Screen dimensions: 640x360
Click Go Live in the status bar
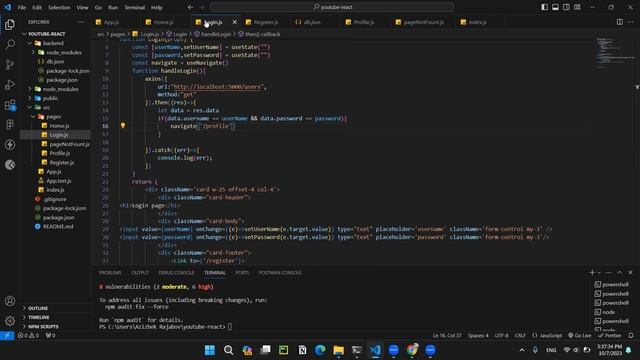click(580, 336)
